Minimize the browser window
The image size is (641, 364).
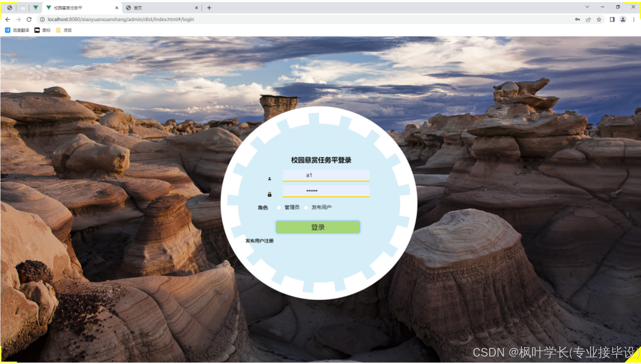coord(603,7)
